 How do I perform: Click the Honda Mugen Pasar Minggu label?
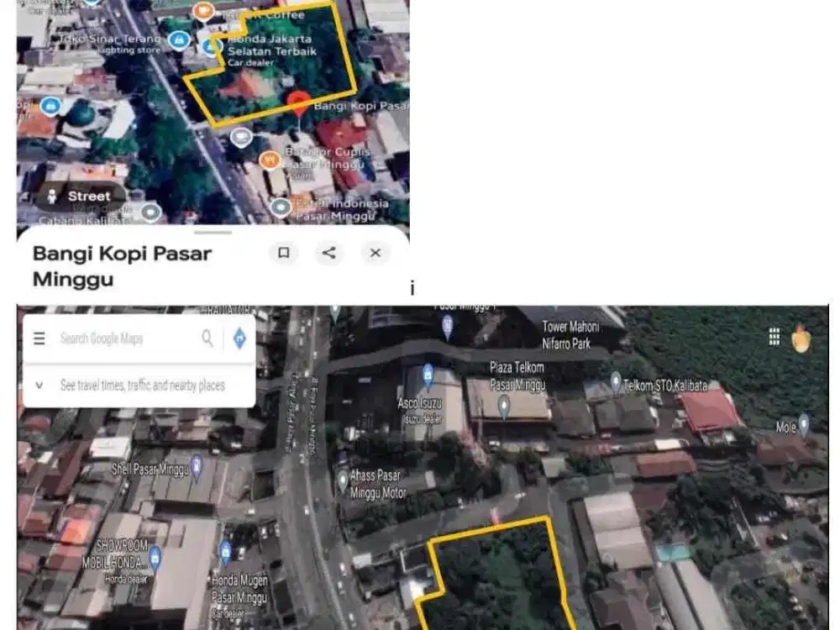coord(239,590)
